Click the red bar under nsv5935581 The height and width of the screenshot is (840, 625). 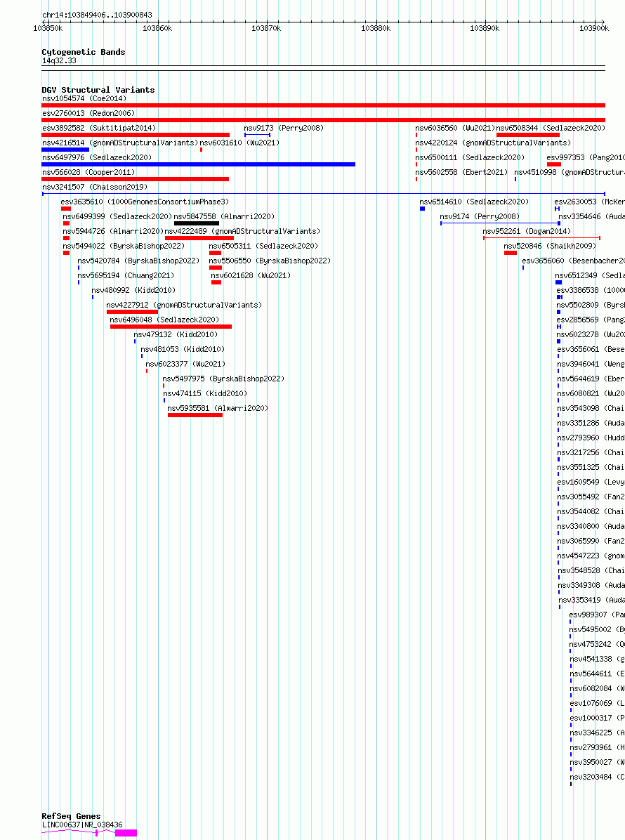point(195,415)
